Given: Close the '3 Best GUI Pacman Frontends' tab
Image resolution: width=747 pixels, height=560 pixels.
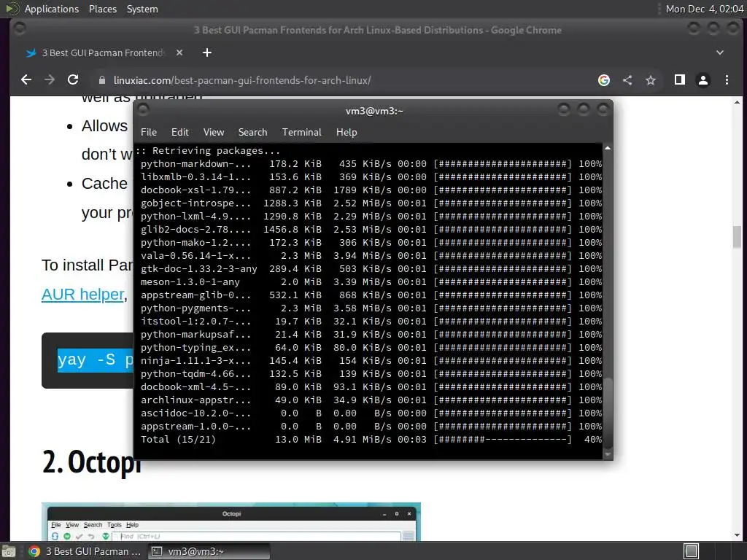Looking at the screenshot, I should click(179, 52).
